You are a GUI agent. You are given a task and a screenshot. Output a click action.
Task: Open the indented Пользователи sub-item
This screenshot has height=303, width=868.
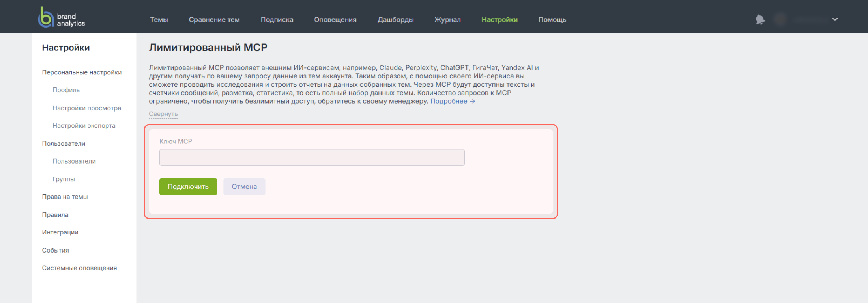(x=74, y=161)
